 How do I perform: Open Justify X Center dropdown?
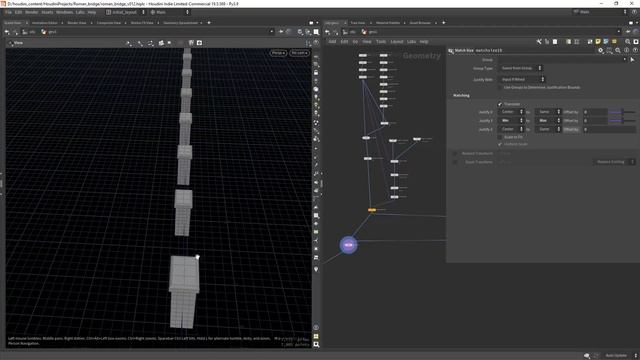pyautogui.click(x=511, y=112)
